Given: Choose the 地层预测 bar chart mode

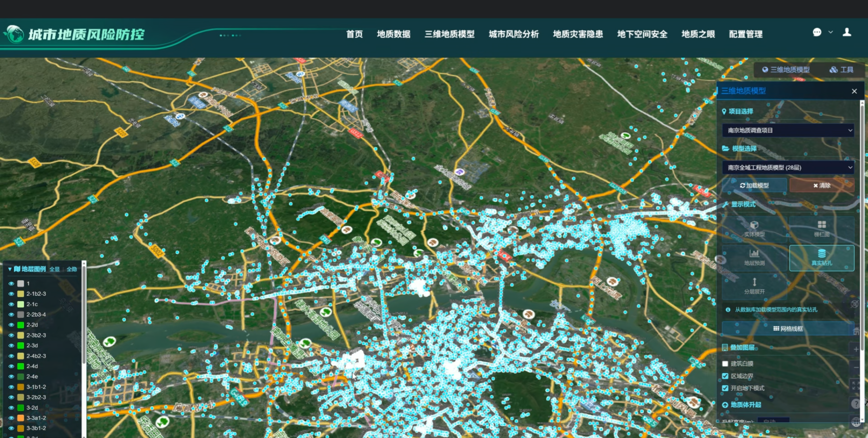Looking at the screenshot, I should [754, 257].
